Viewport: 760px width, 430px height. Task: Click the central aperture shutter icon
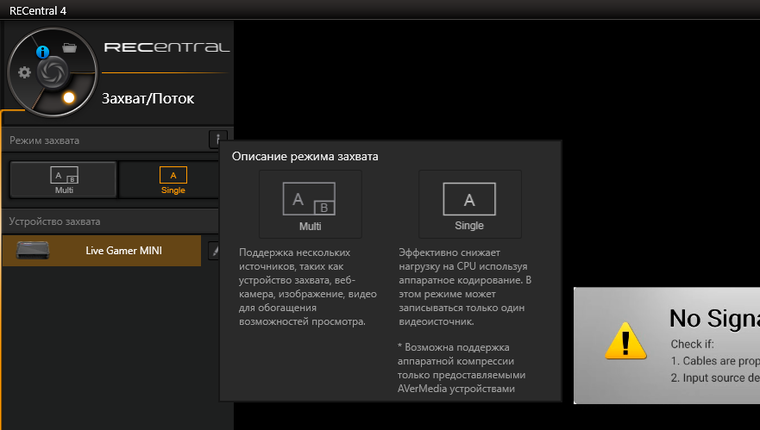tap(52, 72)
